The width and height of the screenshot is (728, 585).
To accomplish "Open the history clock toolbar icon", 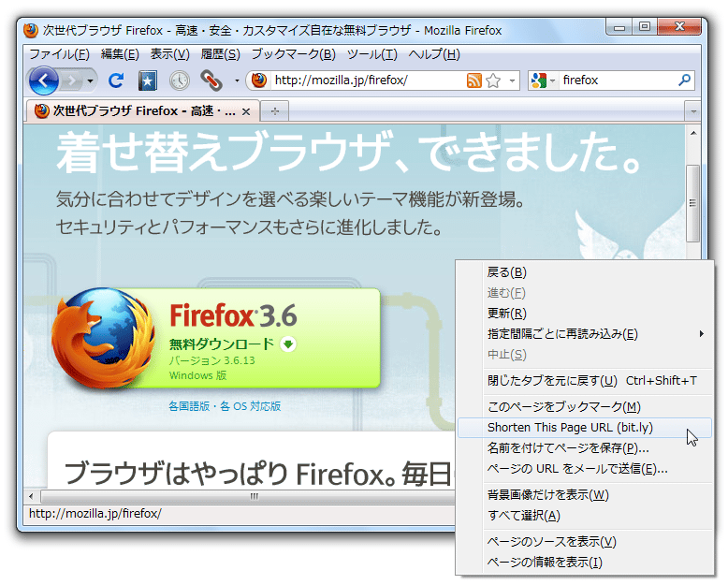I will [x=180, y=81].
